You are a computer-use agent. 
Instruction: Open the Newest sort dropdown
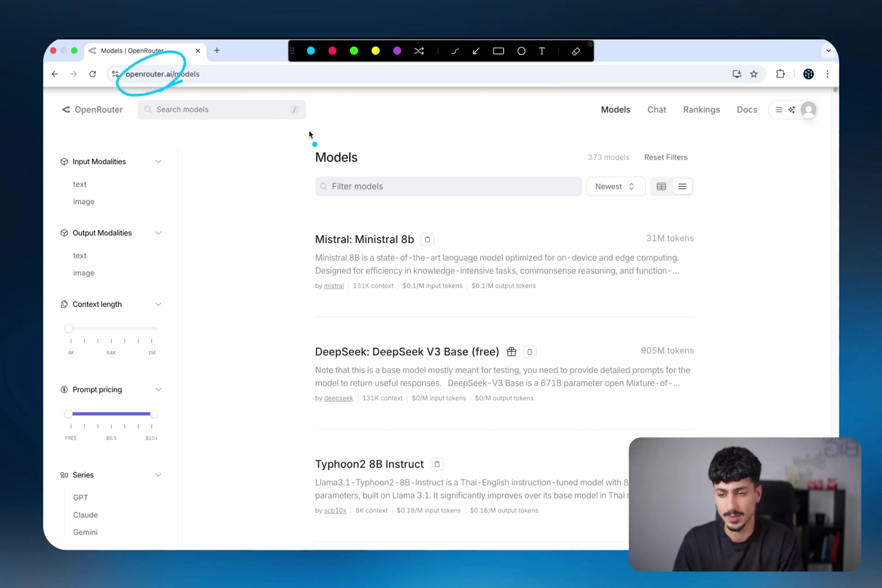616,186
